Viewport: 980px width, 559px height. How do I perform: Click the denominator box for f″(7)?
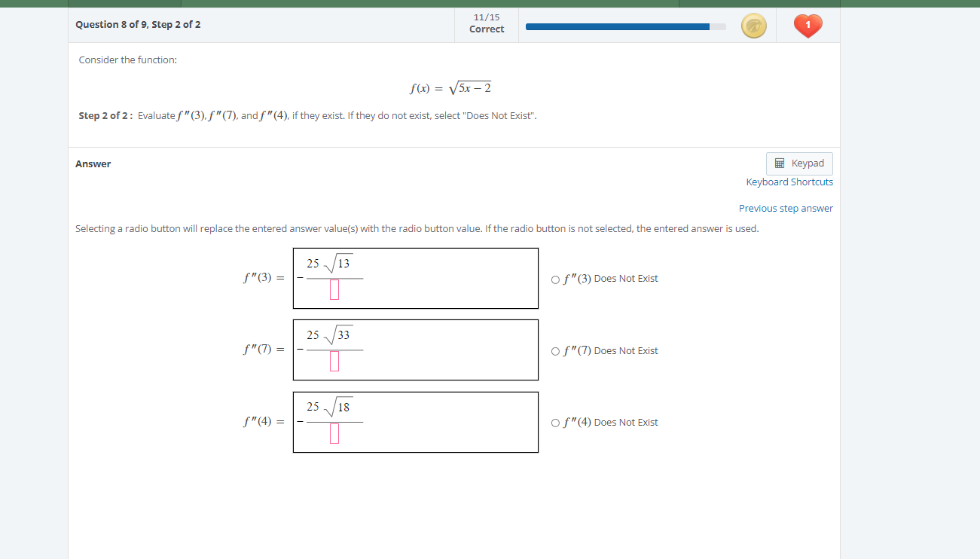pos(334,362)
